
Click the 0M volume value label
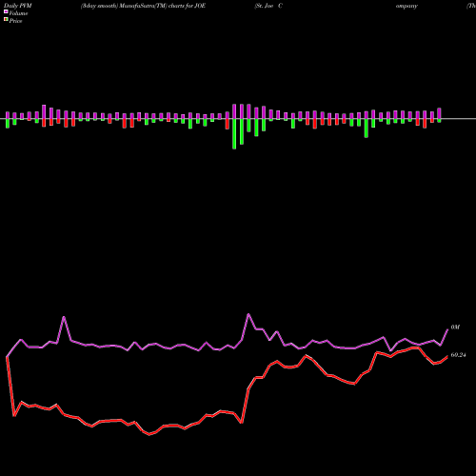[455, 327]
